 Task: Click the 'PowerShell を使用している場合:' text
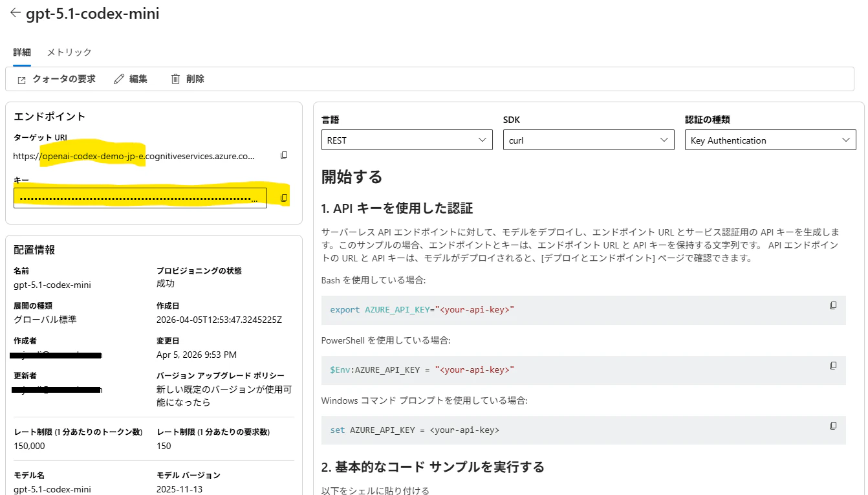386,340
